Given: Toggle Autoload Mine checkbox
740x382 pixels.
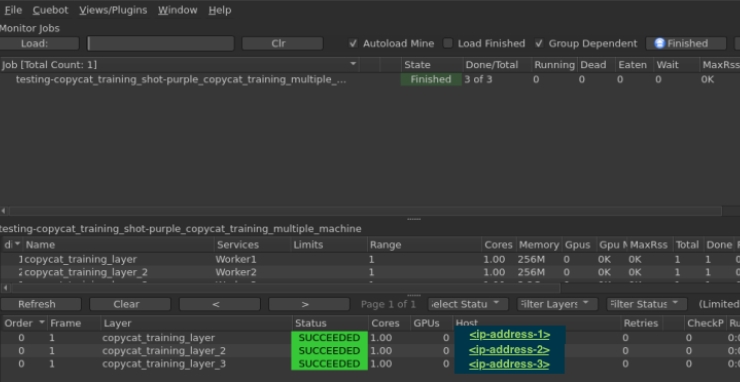Looking at the screenshot, I should (353, 43).
